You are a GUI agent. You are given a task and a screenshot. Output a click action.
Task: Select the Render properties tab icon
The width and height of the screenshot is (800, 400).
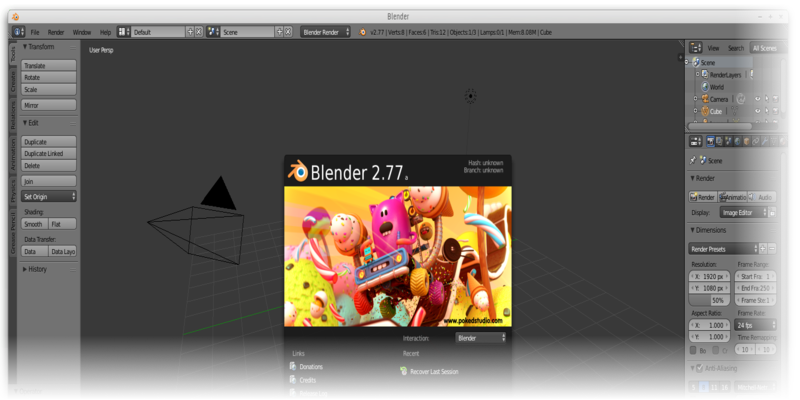tap(711, 141)
